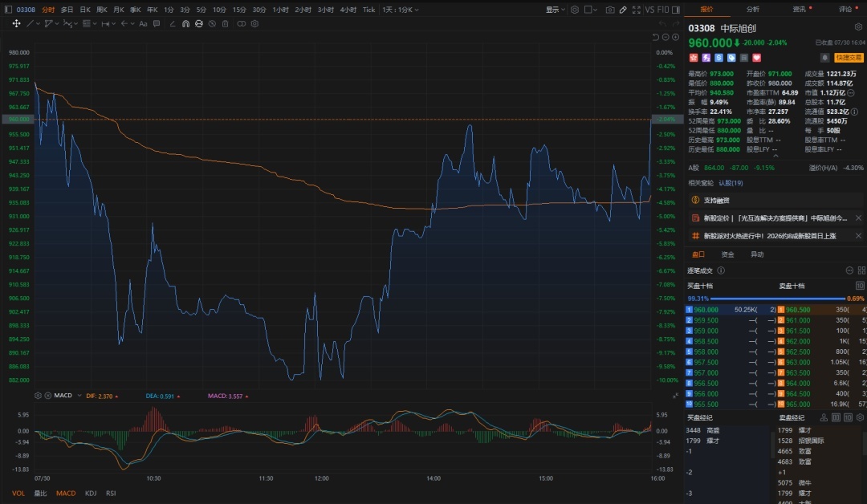
Task: Select the text annotation Aa tool
Action: click(143, 24)
